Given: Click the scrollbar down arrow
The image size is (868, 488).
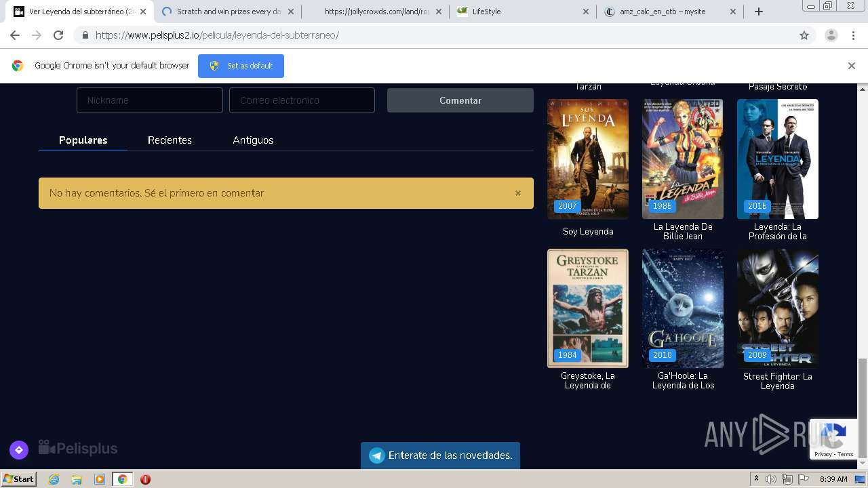Looking at the screenshot, I should 863,464.
